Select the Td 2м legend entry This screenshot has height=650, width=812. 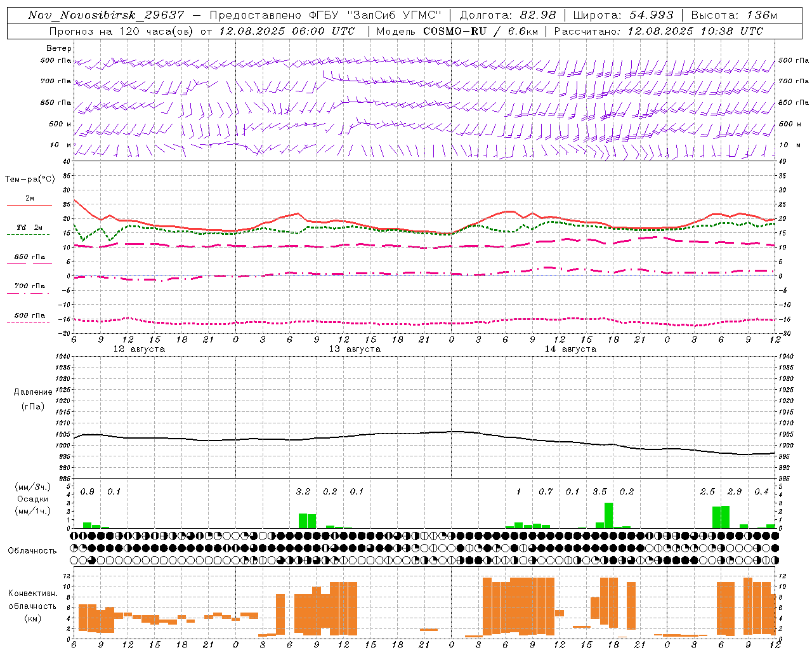click(29, 227)
